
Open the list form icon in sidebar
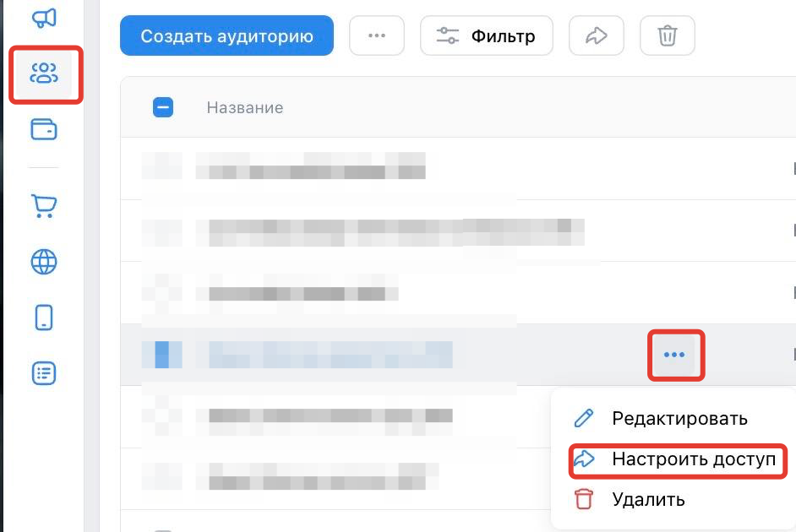pyautogui.click(x=44, y=374)
